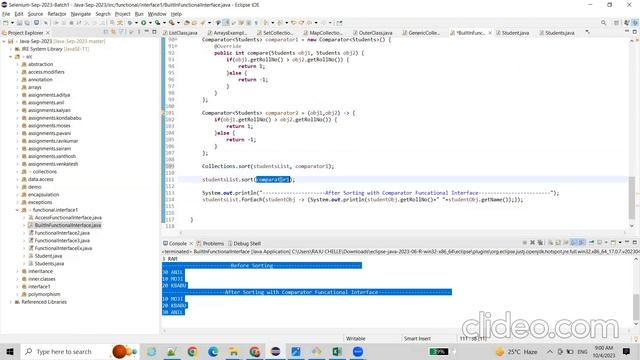Collapse the Java-Sep-2023 project node

click(4, 41)
